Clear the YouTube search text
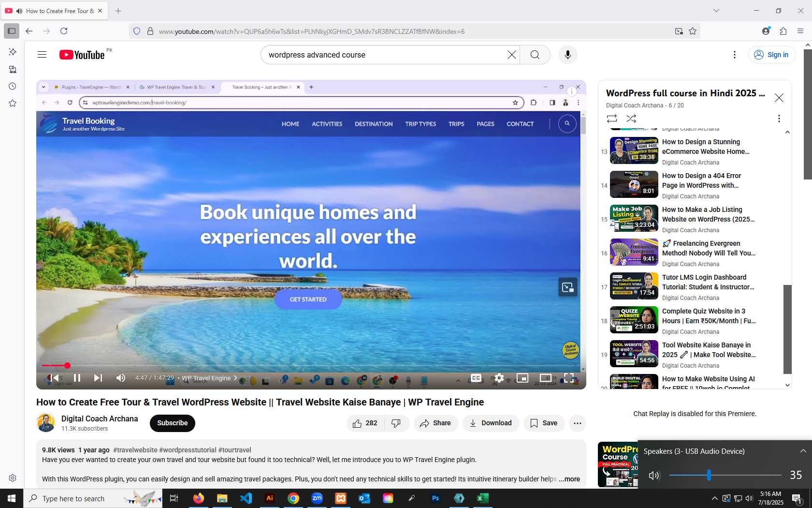812x508 pixels. (x=511, y=55)
